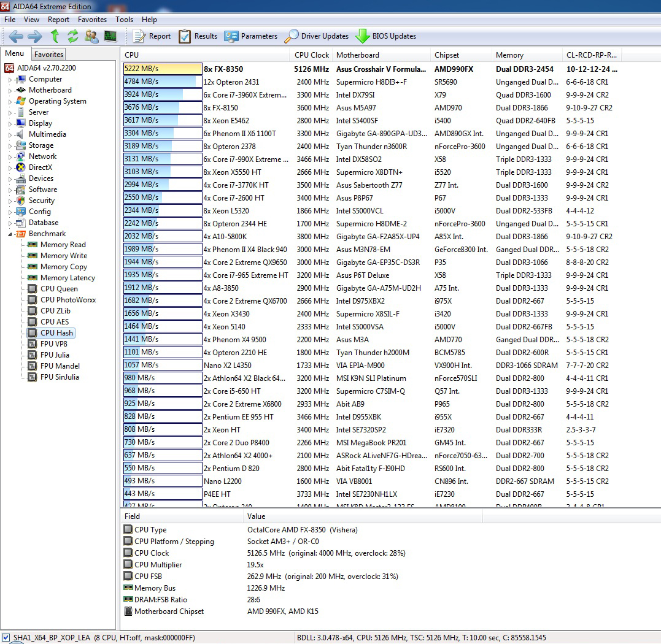Viewport: 661px width, 644px height.
Task: Go forward with the blue right arrow
Action: [35, 36]
